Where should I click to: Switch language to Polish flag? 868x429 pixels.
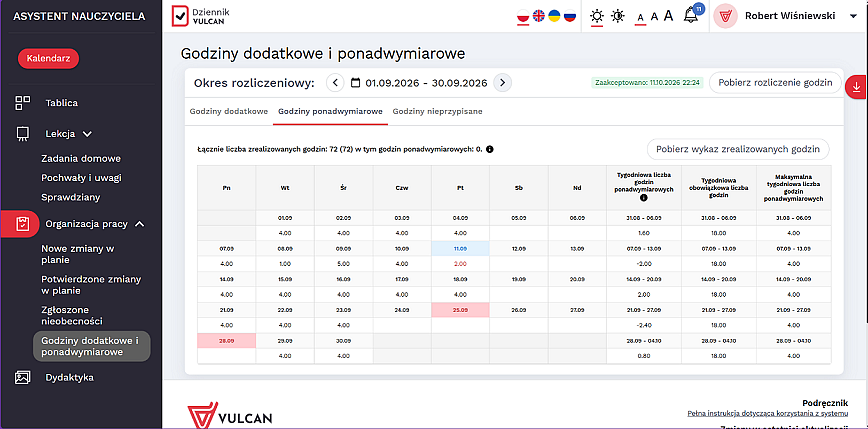click(523, 16)
